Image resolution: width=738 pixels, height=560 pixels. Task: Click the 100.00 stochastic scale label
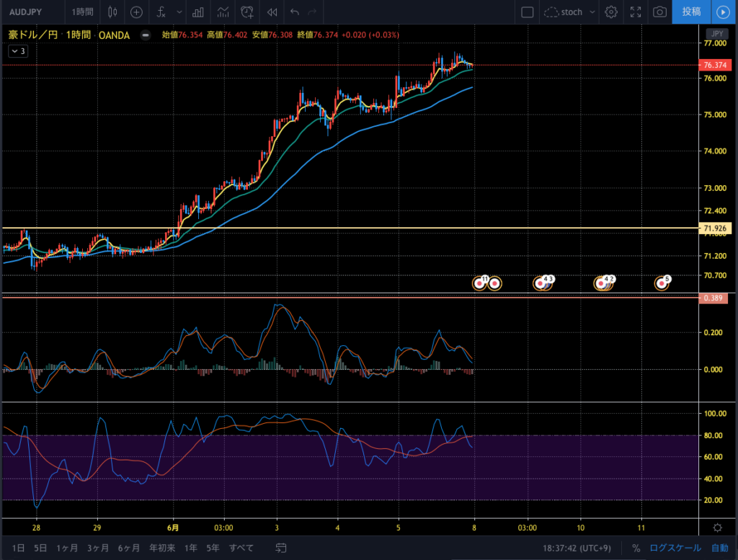tap(715, 413)
